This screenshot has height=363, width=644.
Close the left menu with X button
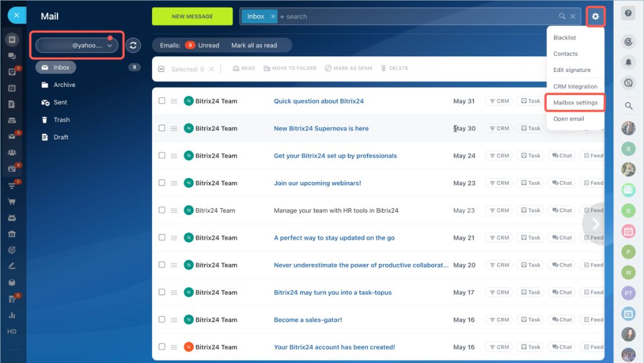click(x=16, y=16)
